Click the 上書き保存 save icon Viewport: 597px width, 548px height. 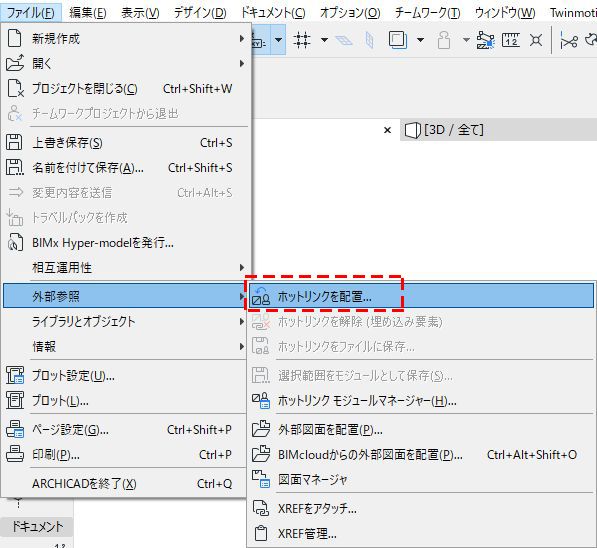(14, 142)
